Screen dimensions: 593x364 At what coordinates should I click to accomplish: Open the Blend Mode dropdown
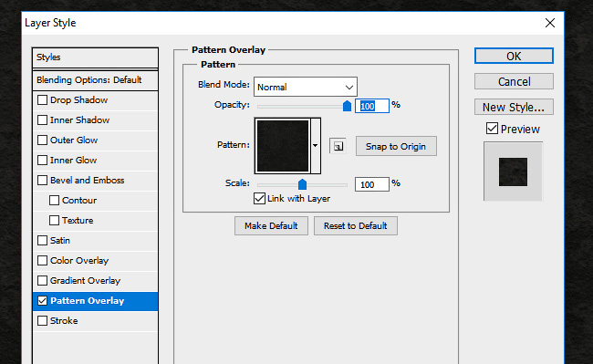[x=306, y=87]
